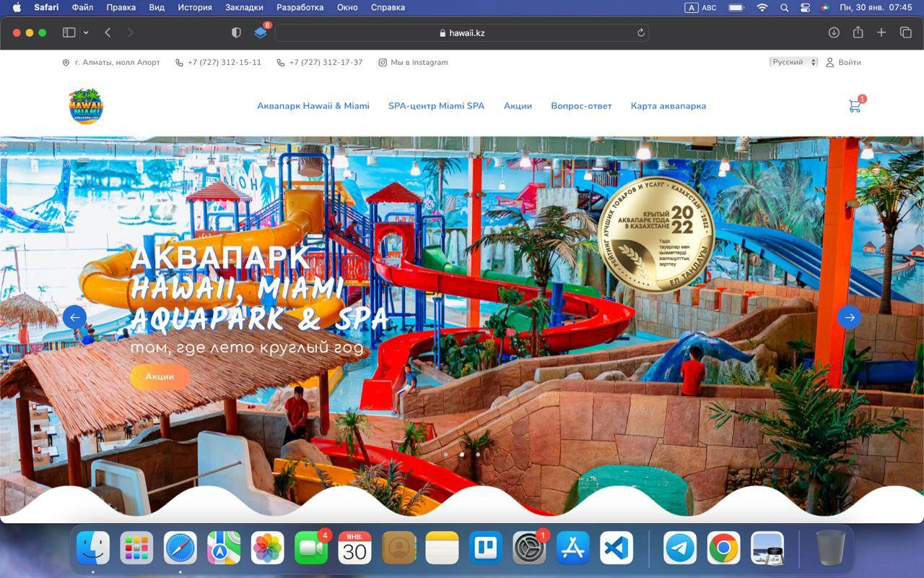
Task: Check battery status in menu bar
Action: [736, 7]
